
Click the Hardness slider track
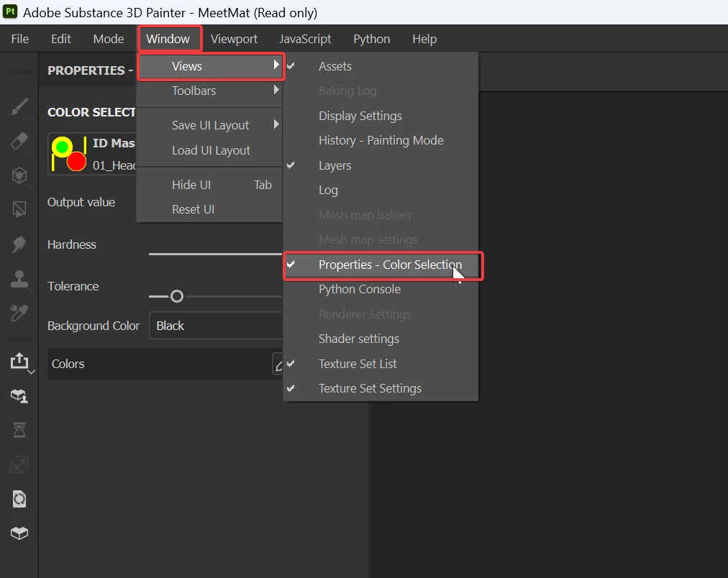[x=215, y=254]
